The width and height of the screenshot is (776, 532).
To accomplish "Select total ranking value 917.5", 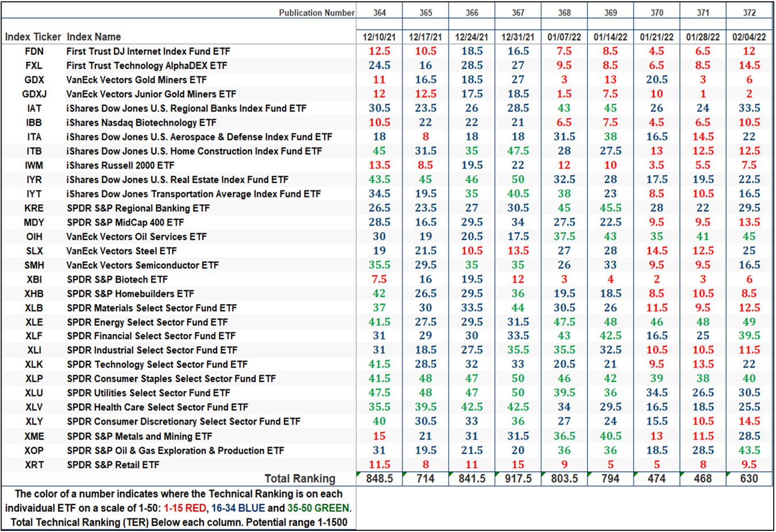I will pyautogui.click(x=518, y=479).
